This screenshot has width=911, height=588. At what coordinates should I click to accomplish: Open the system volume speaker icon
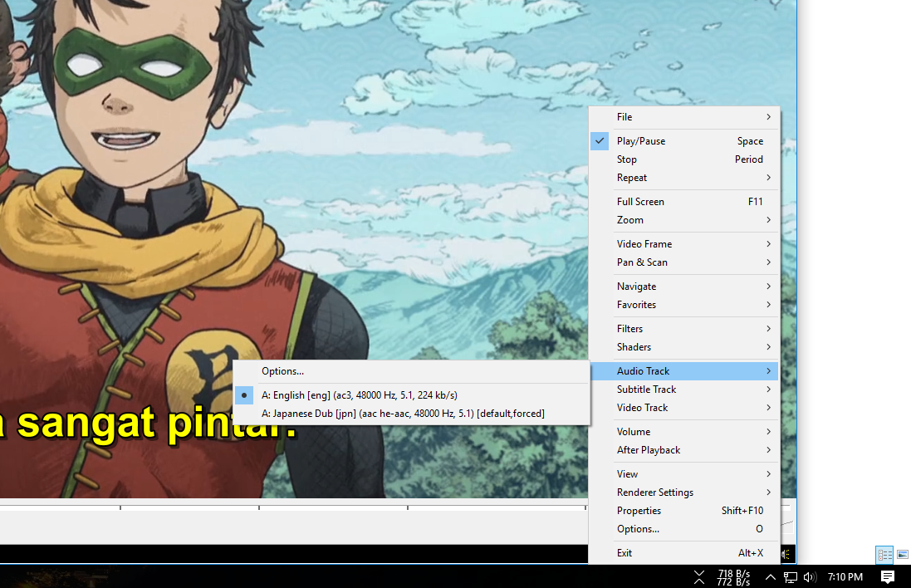[810, 577]
